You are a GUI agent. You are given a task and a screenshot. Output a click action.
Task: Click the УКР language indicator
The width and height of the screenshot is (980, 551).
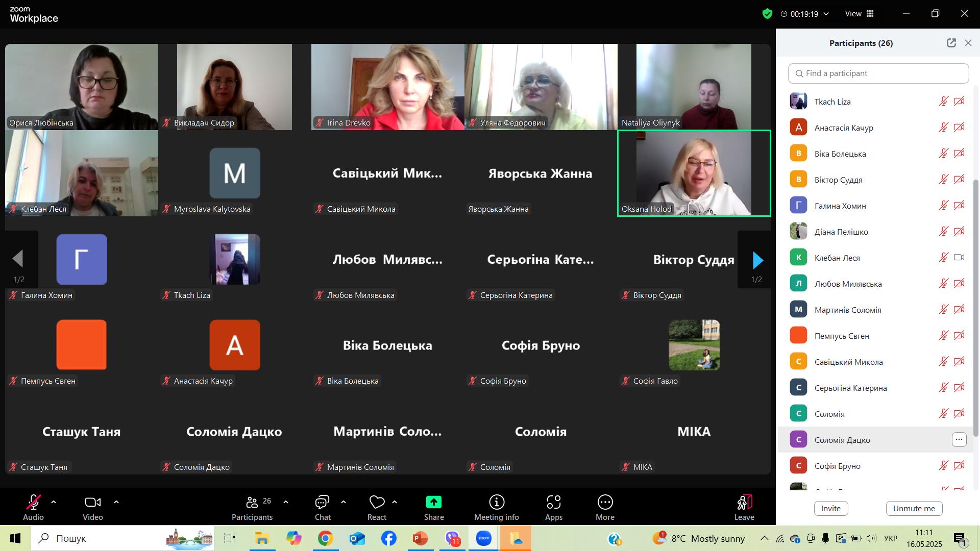click(891, 538)
